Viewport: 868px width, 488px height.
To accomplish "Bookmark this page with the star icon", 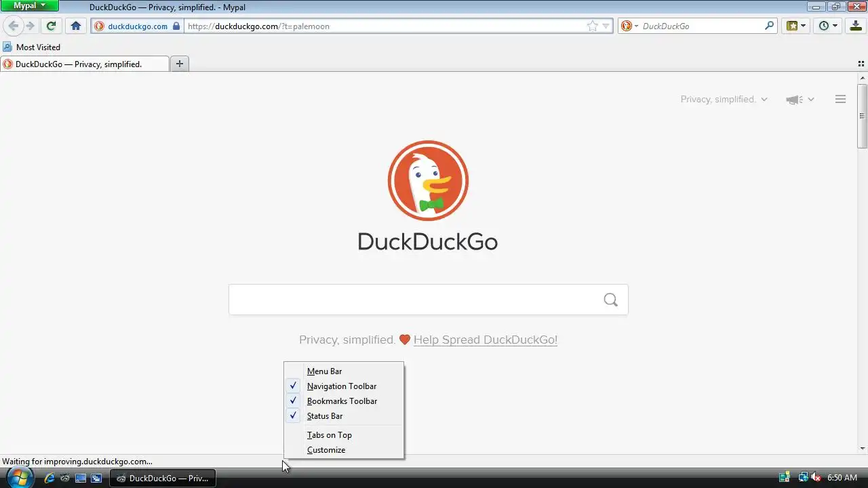I will tap(593, 26).
